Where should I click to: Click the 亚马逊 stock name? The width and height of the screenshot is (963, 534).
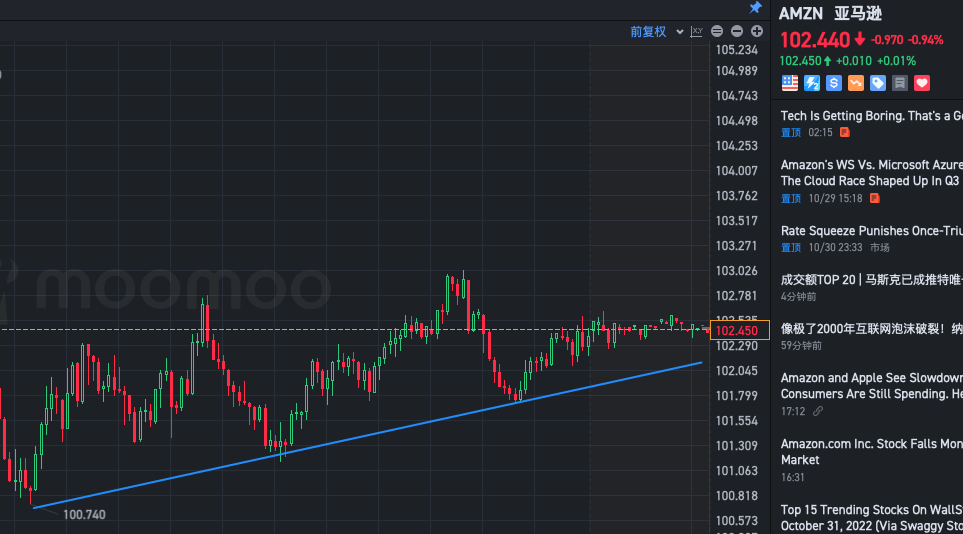[x=858, y=13]
